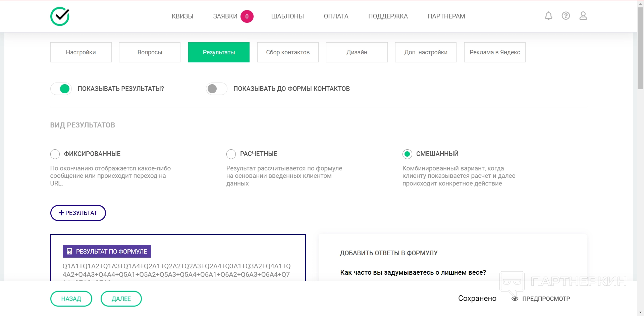This screenshot has width=644, height=316.
Task: Enable show before contact form switch
Action: (217, 89)
